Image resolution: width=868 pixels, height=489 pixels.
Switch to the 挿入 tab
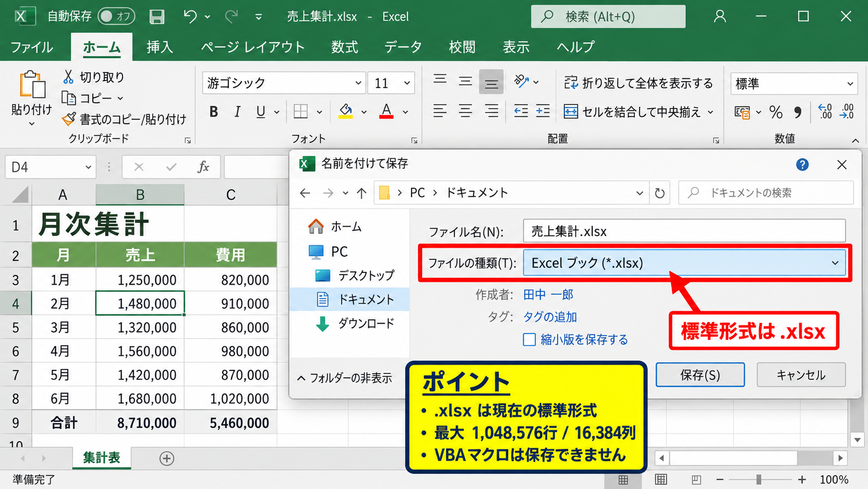click(x=159, y=47)
